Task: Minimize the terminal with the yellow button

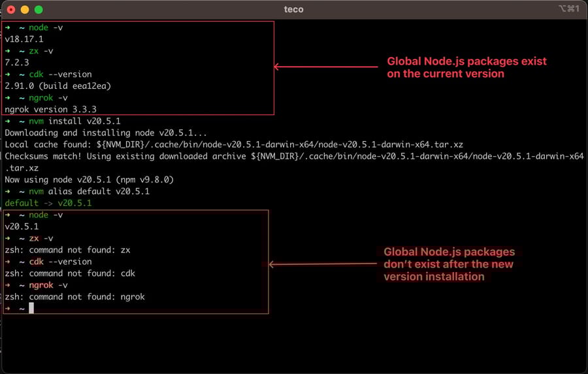Action: [x=25, y=10]
